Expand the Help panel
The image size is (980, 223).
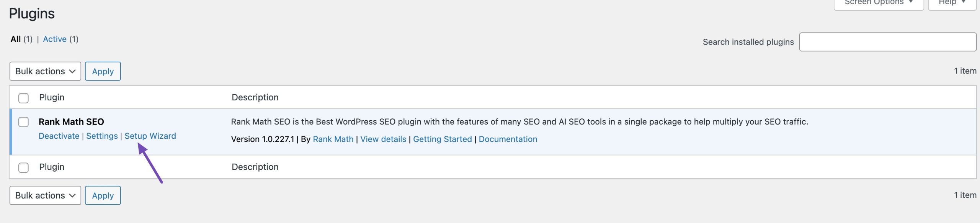[952, 3]
